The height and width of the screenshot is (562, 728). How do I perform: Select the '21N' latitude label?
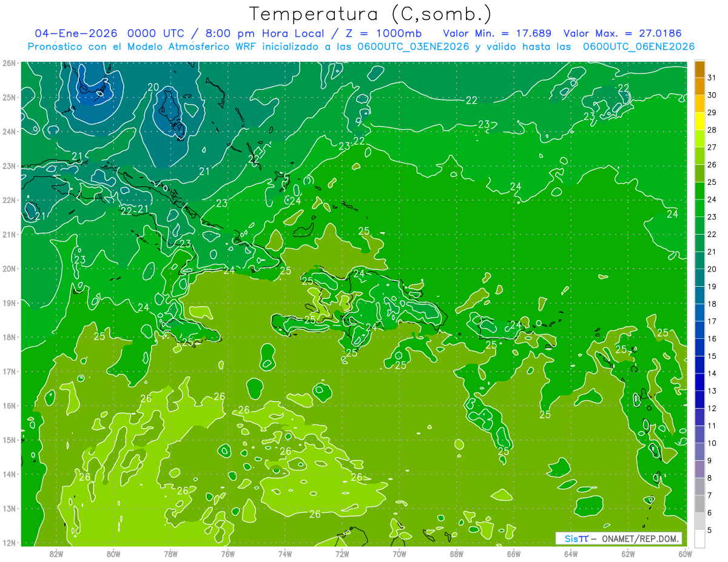coord(8,234)
